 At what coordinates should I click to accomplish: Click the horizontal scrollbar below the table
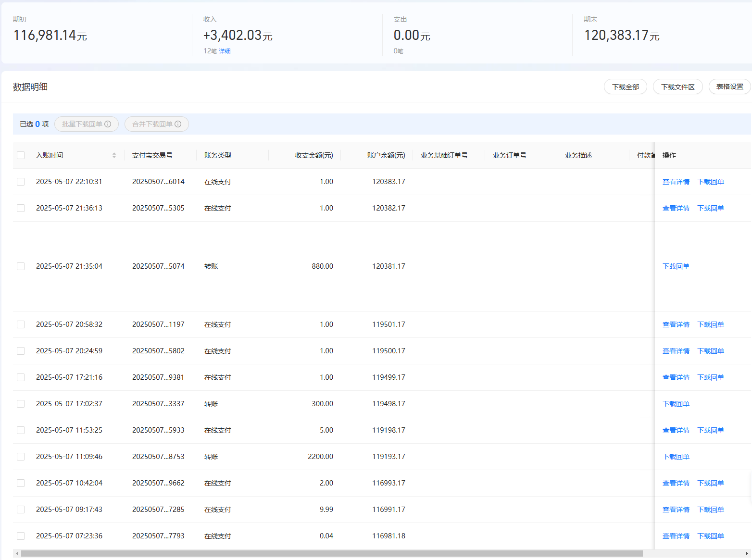tap(332, 553)
